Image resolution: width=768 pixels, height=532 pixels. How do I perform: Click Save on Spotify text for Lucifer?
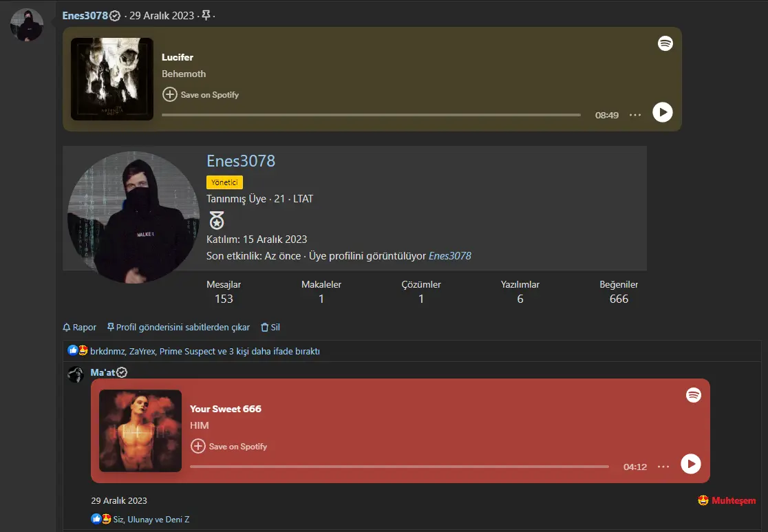point(210,95)
